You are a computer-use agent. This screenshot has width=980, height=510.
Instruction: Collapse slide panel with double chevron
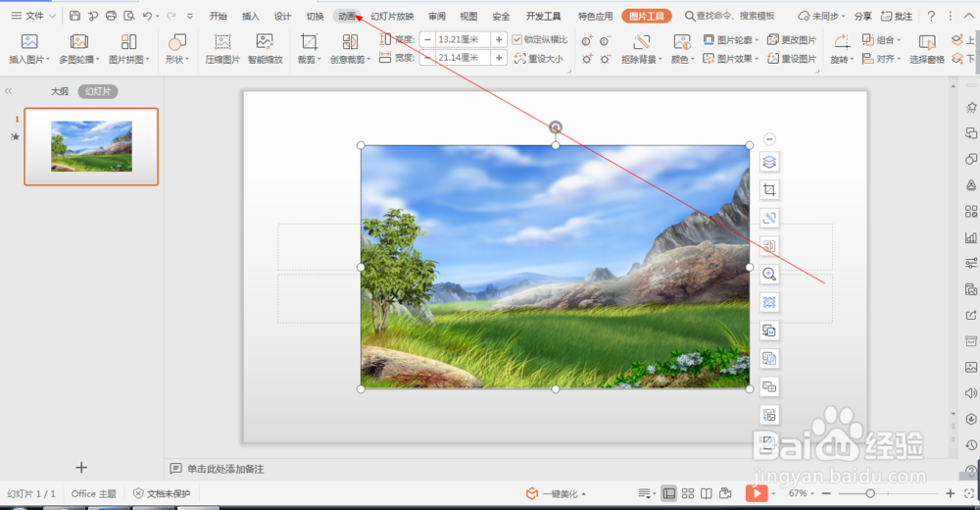pyautogui.click(x=8, y=91)
